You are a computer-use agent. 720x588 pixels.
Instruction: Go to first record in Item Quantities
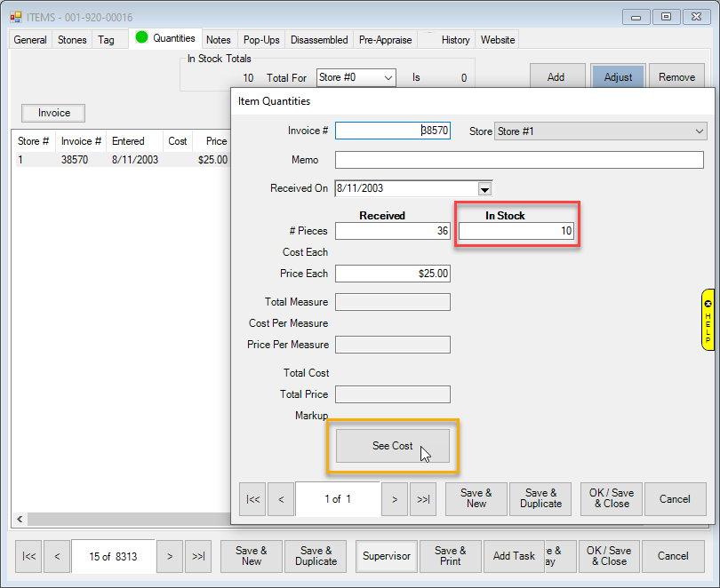coord(252,499)
